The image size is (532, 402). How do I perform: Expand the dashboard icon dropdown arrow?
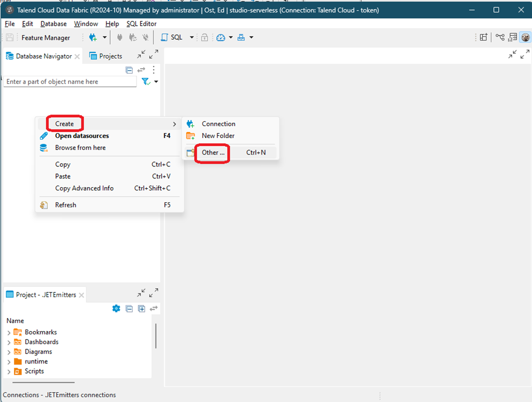(x=231, y=37)
